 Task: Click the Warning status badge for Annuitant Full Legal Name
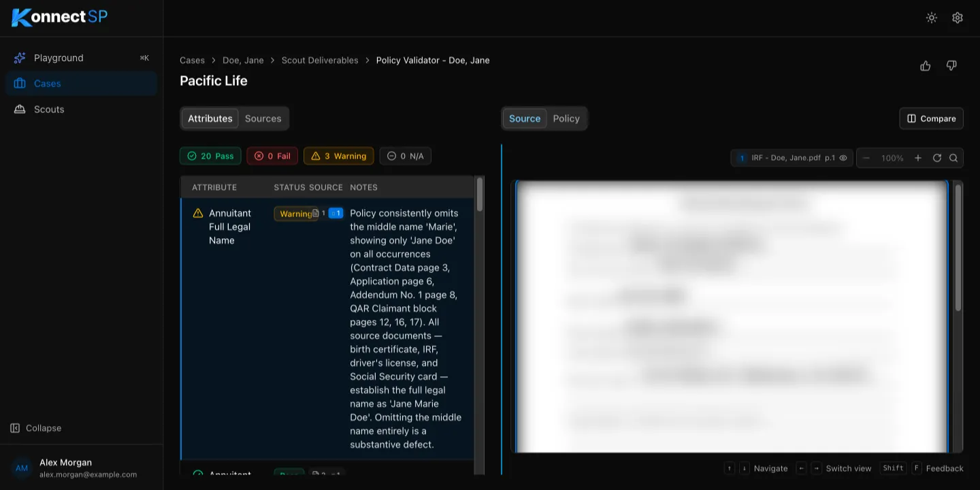pyautogui.click(x=295, y=214)
